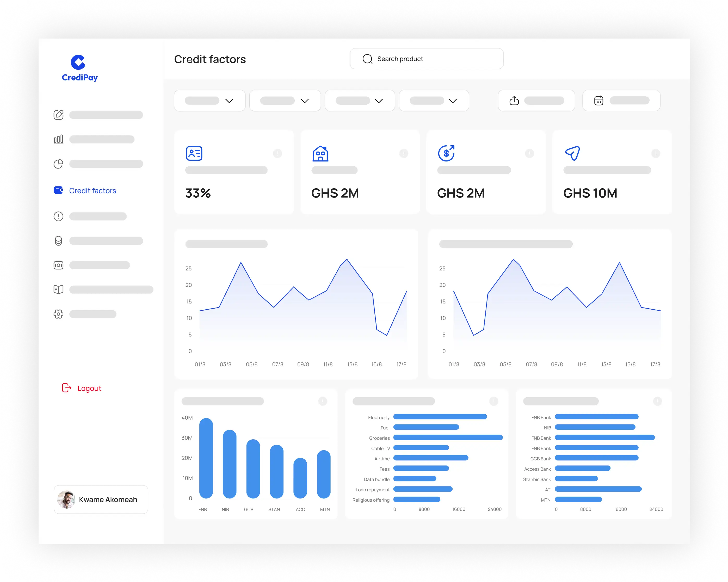Select Credit factors in the sidebar
The image size is (728, 582).
pyautogui.click(x=92, y=190)
